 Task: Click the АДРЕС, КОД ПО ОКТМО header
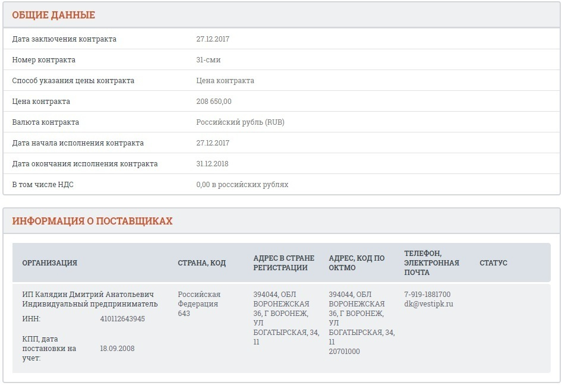pyautogui.click(x=356, y=263)
